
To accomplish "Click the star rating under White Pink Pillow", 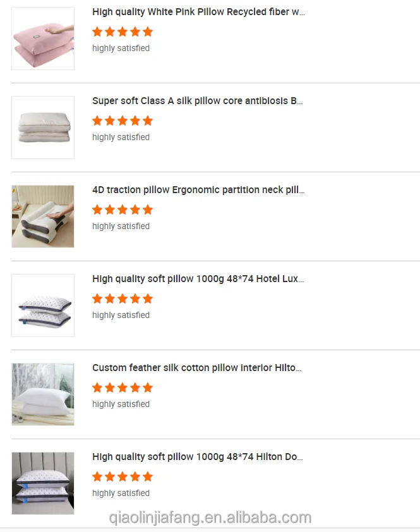I will pyautogui.click(x=123, y=32).
